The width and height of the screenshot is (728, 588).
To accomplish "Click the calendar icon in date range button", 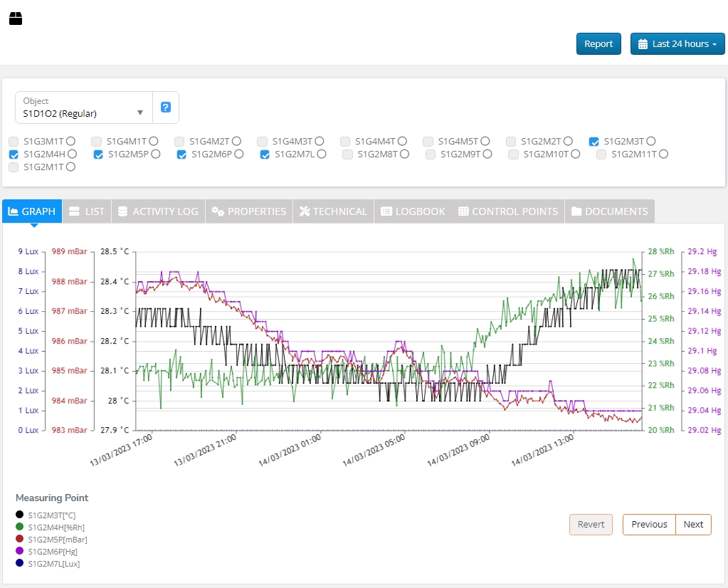I will [x=643, y=44].
